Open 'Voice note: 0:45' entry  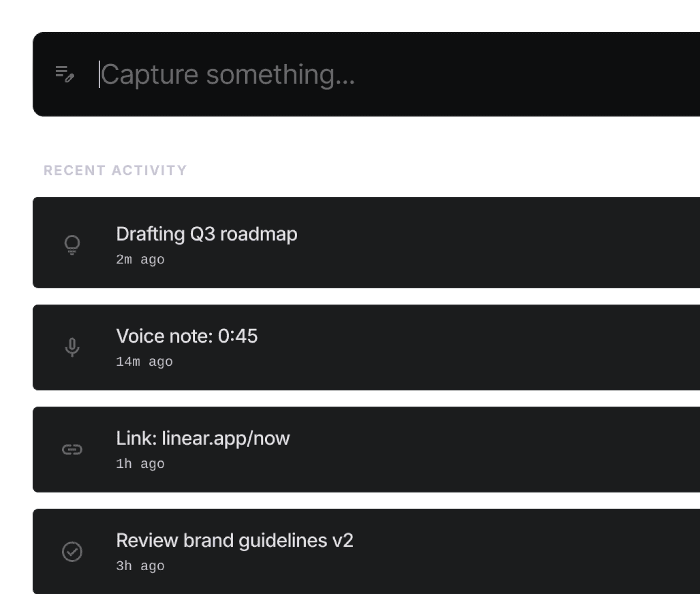(x=187, y=336)
